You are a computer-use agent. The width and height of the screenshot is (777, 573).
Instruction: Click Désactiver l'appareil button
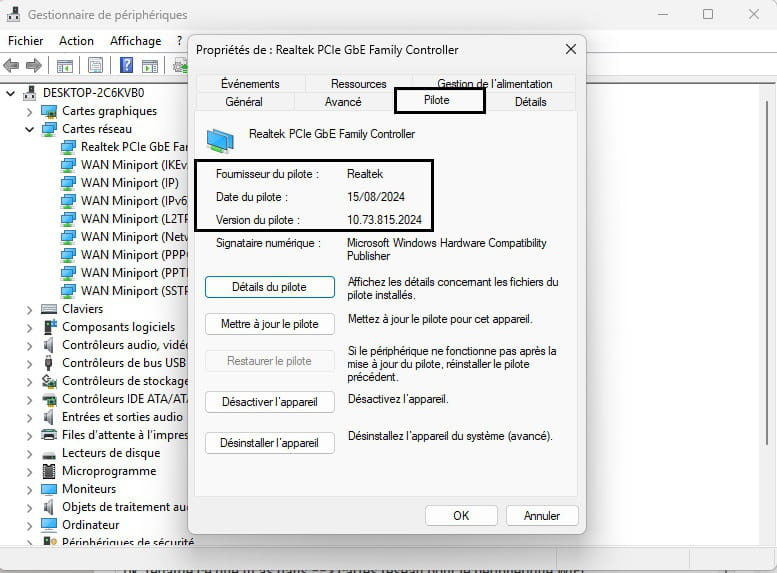point(270,402)
